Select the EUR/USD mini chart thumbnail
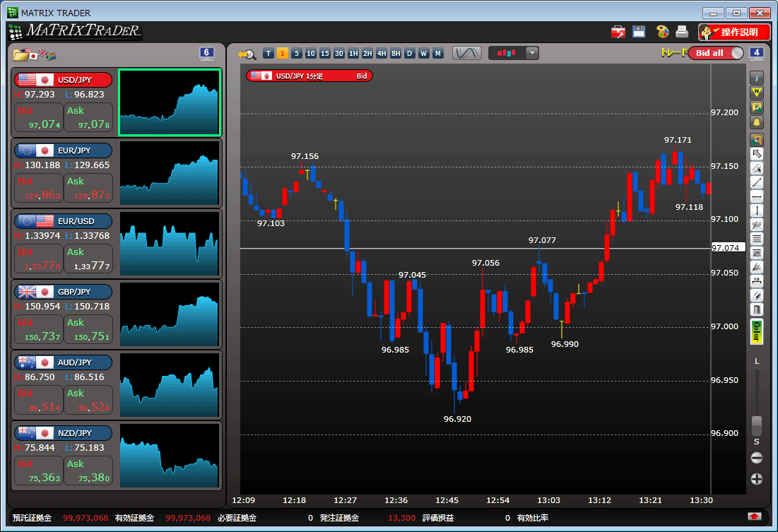Viewport: 778px width, 532px height. coord(170,244)
